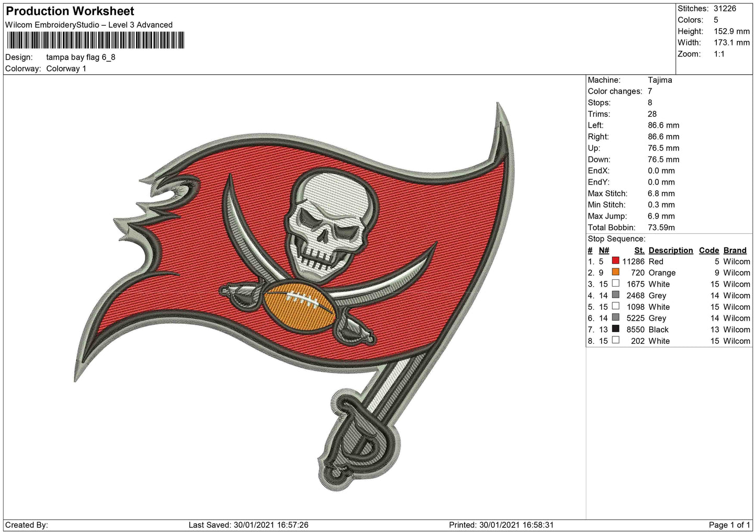Screen dimensions: 756x532
Task: Click the 'Brand' column header
Action: click(735, 251)
